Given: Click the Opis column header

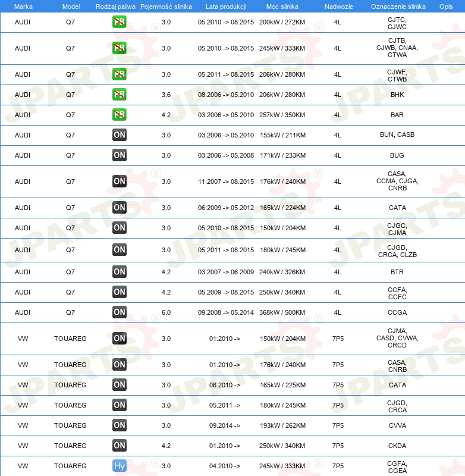Looking at the screenshot, I should (x=445, y=6).
